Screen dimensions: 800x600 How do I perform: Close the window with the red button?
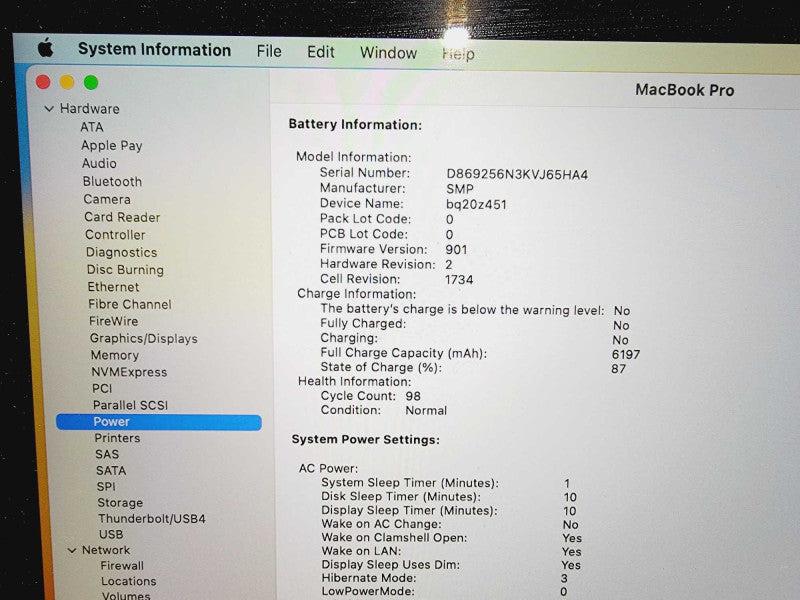43,82
